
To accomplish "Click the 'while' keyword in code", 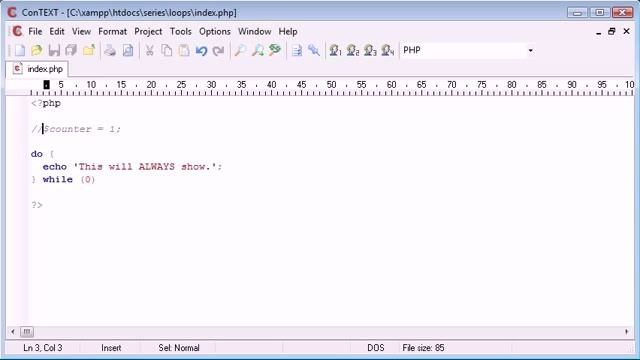I will pos(58,179).
